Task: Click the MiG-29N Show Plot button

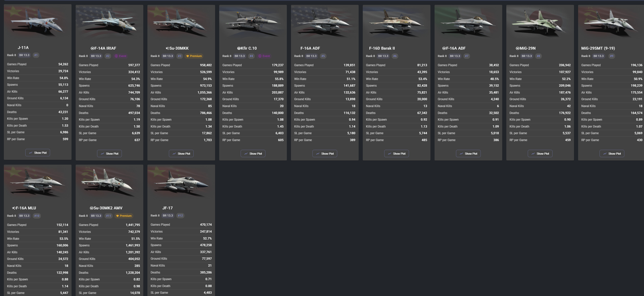Action: coord(540,154)
